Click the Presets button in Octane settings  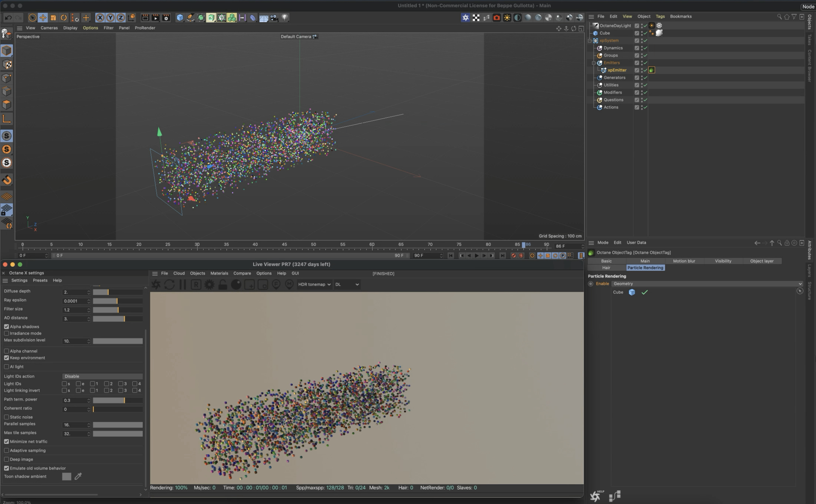[x=40, y=280]
